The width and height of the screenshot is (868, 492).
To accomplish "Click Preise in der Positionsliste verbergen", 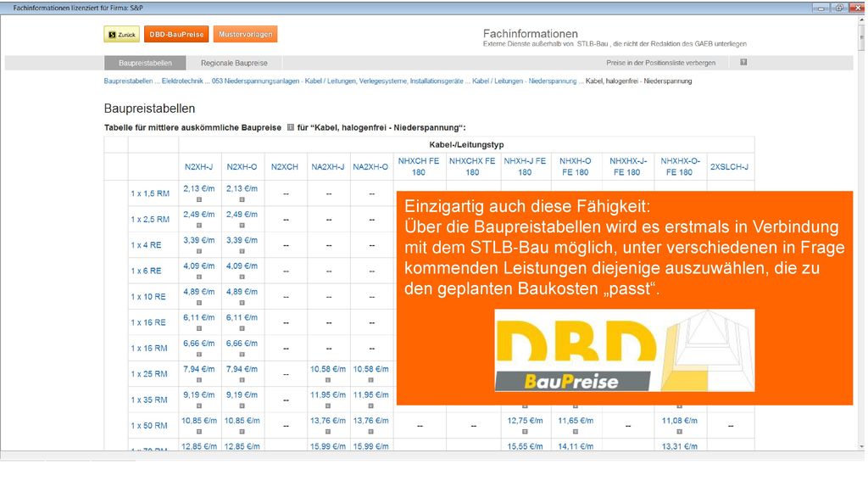I will click(660, 63).
